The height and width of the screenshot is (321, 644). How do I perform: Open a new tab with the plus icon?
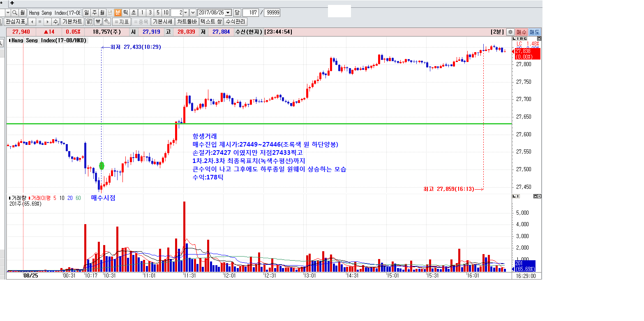pos(12,3)
